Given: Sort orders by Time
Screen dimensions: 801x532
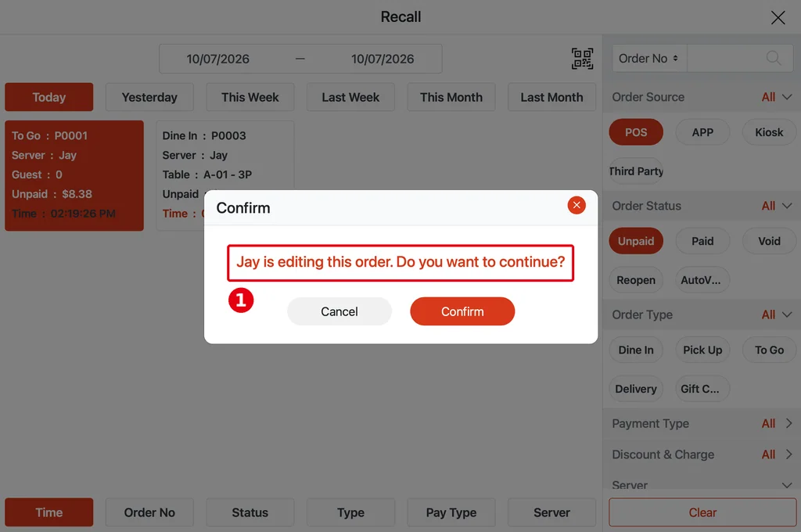Looking at the screenshot, I should click(x=49, y=512).
